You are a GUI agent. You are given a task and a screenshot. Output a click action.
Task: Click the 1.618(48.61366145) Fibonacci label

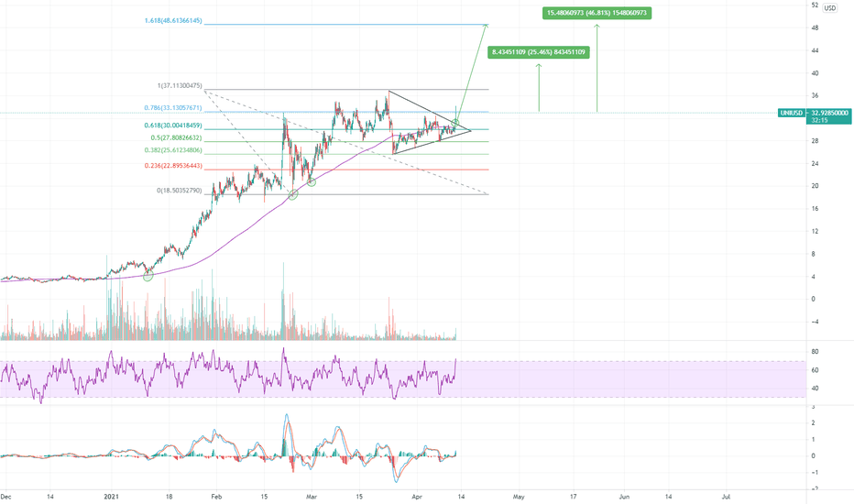173,21
